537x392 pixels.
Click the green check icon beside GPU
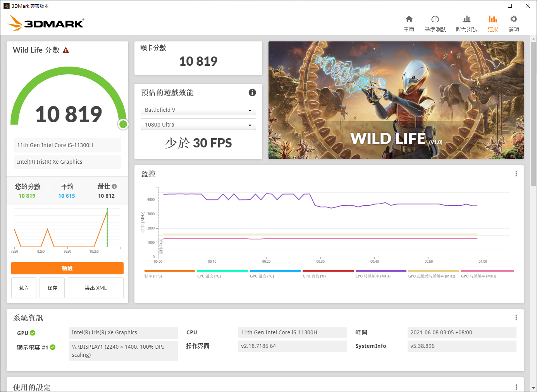pyautogui.click(x=33, y=333)
